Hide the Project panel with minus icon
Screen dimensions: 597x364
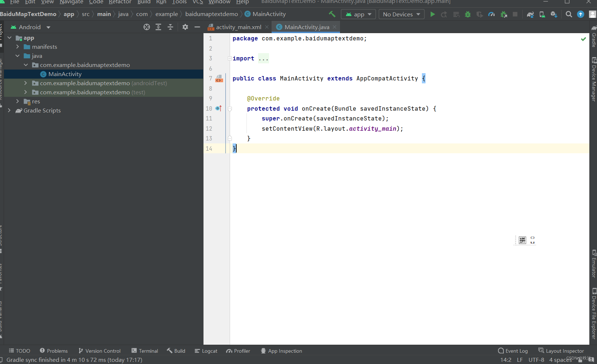[x=197, y=27]
